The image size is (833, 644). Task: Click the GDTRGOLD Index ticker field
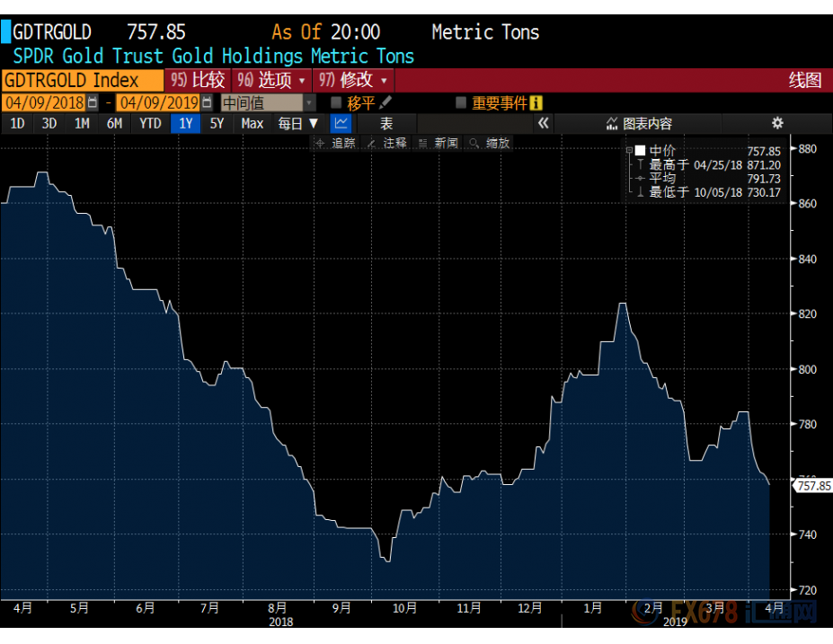pos(83,80)
